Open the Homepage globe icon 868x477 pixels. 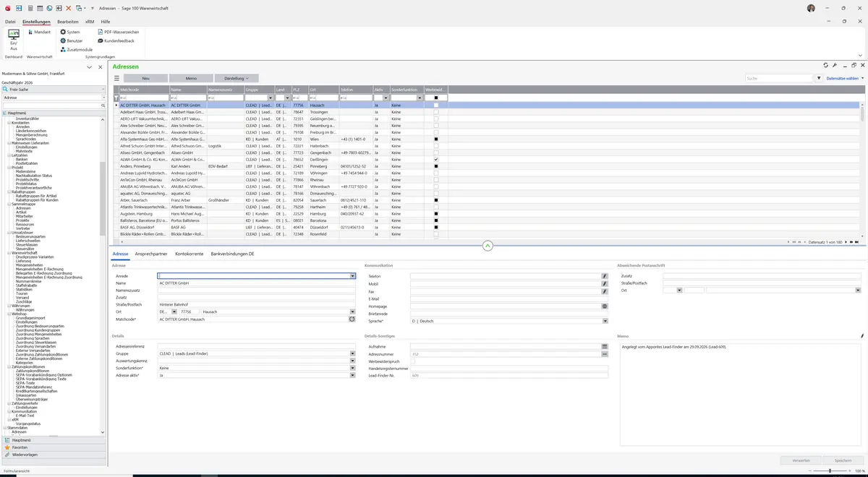tap(605, 306)
